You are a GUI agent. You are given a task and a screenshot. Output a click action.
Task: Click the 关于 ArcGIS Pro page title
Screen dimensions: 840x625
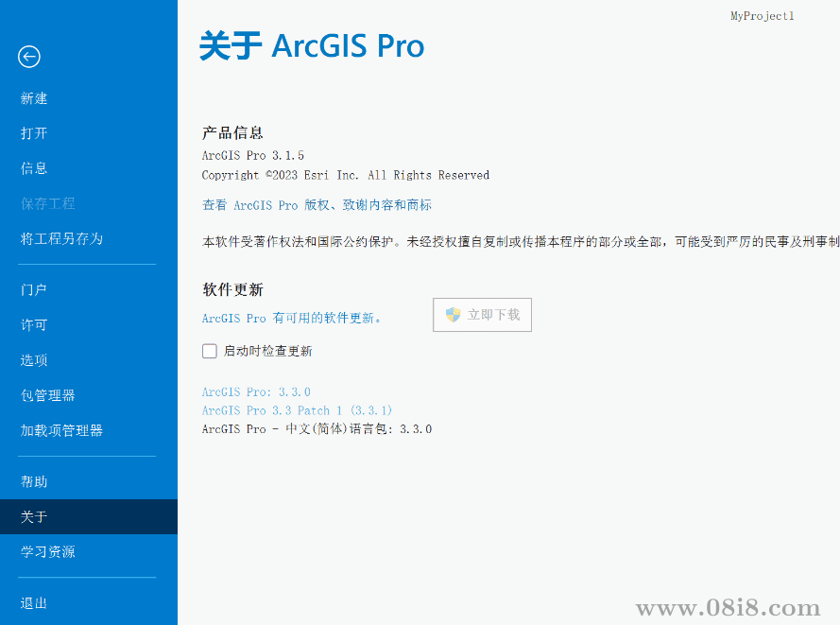[x=312, y=45]
